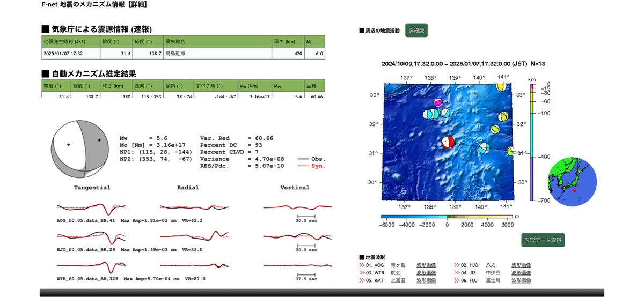Click the black square icon before 地震波形
This screenshot has width=644, height=297.
pyautogui.click(x=362, y=258)
